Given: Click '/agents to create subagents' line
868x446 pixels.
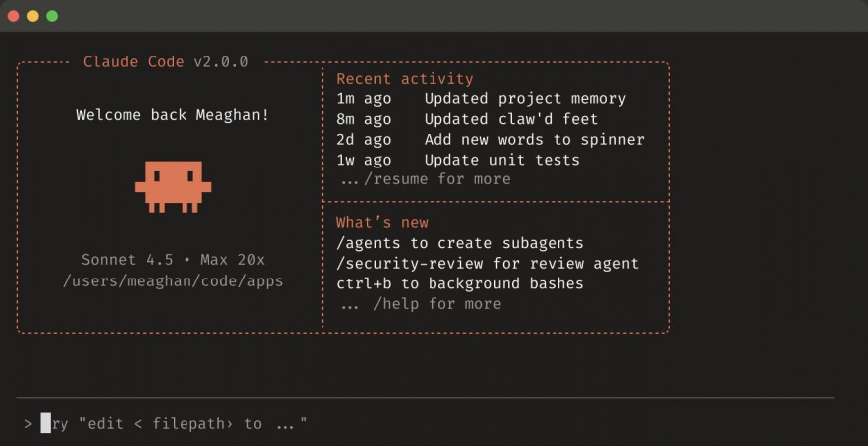Looking at the screenshot, I should click(x=460, y=243).
